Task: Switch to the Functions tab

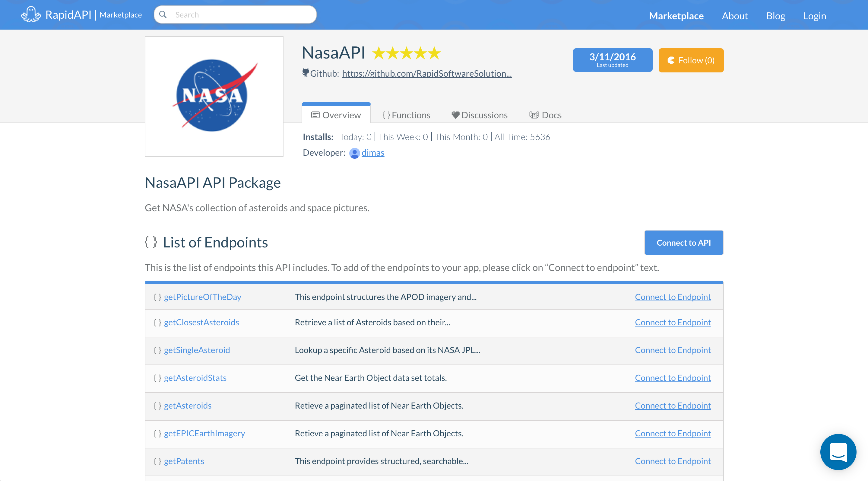Action: click(406, 115)
